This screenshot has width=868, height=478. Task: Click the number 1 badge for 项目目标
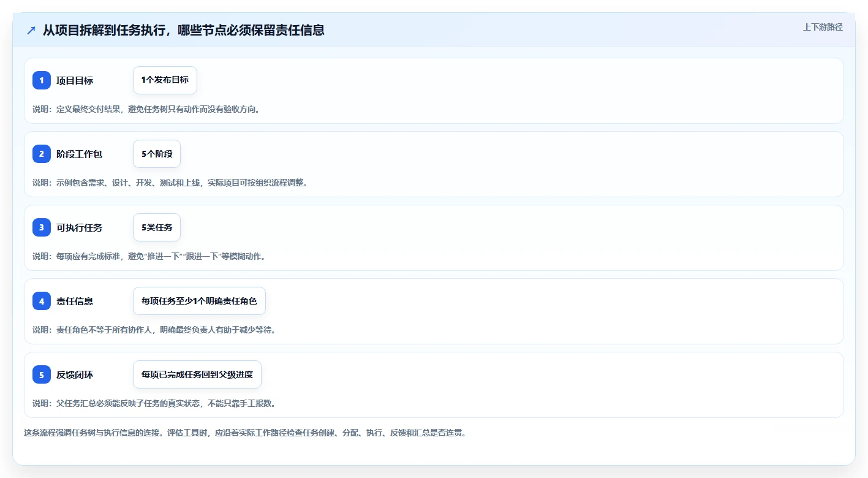coord(42,80)
